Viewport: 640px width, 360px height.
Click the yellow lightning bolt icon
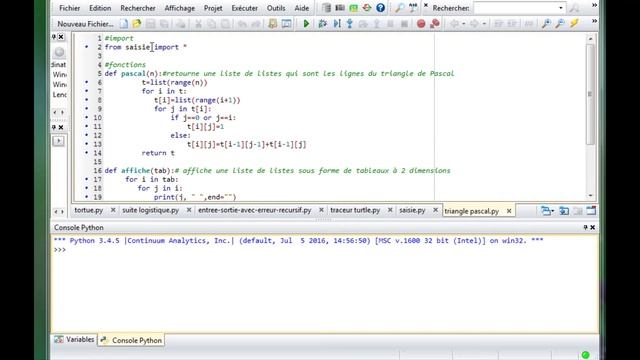click(x=574, y=24)
